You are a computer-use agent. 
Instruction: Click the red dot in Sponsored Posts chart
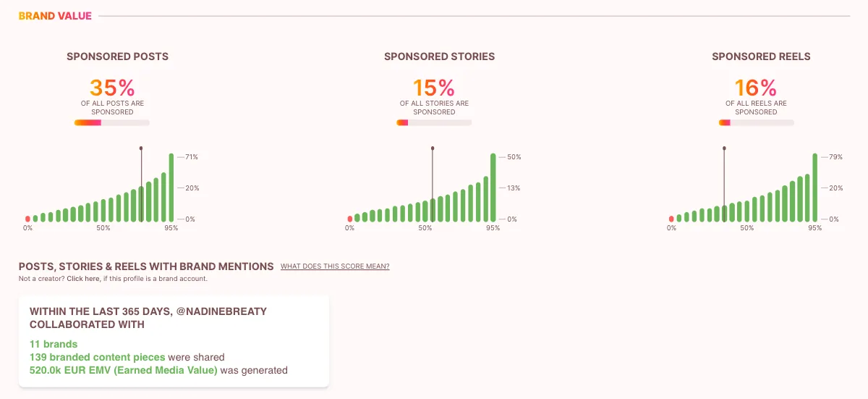[x=27, y=219]
